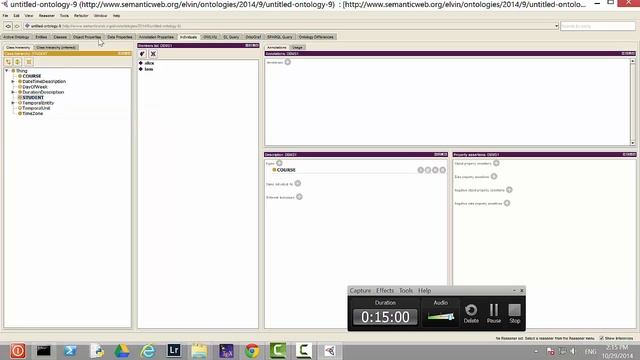Click the Duration 0:15:00 timer display
Image resolution: width=640 pixels, height=360 pixels.
coord(385,317)
